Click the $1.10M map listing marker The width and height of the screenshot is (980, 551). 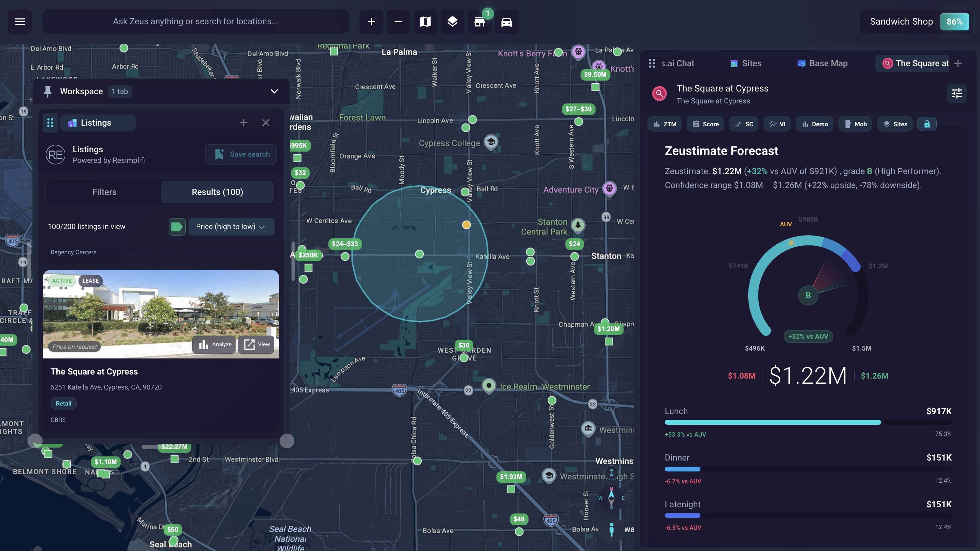[x=106, y=462]
